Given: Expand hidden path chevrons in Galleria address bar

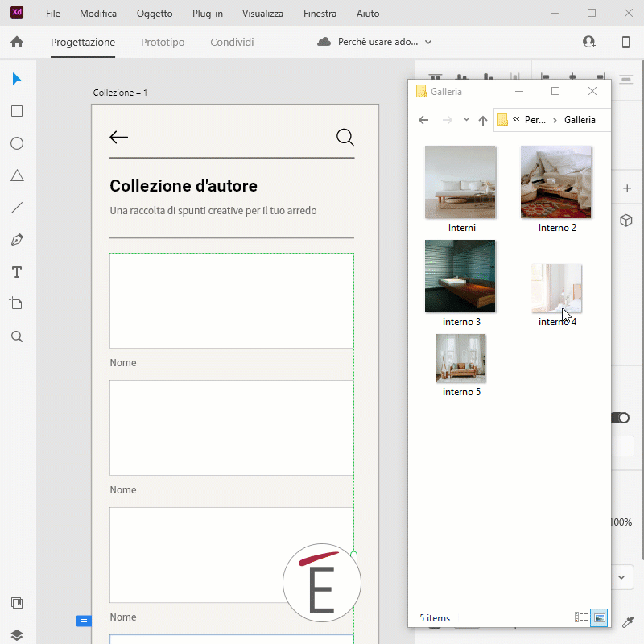Looking at the screenshot, I should tap(516, 119).
